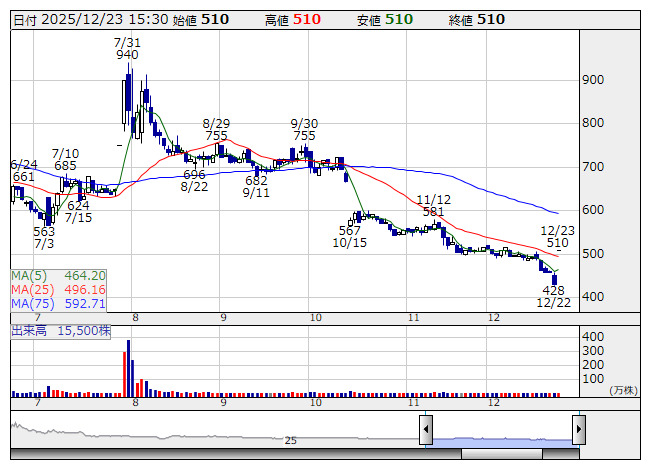Screen dimensions: 653x470
Task: Click the 出来高 15,500株 volume label
Action: [x=61, y=331]
